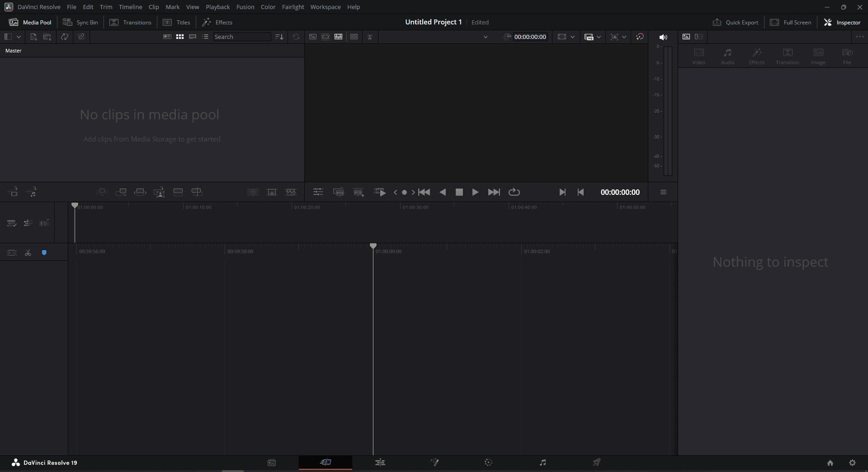Click the Multi Source viewer icon
Viewport: 868px width, 472px height.
click(354, 37)
